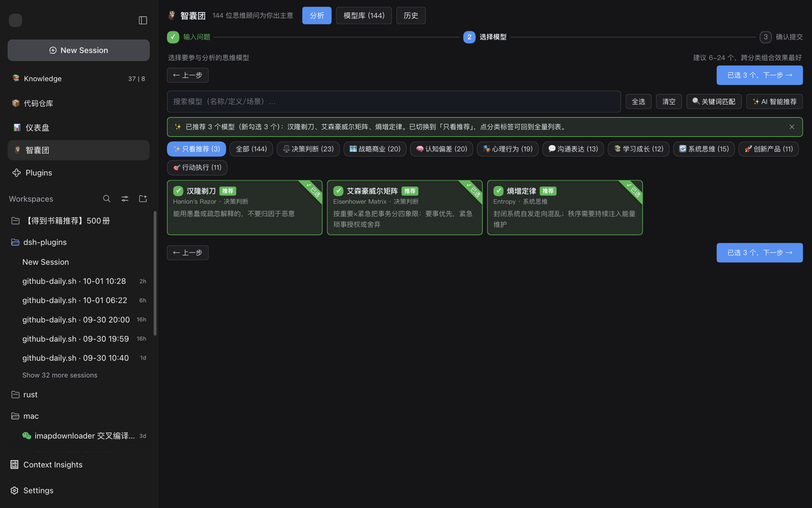The image size is (812, 508).
Task: Open the Knowledge section
Action: click(78, 78)
